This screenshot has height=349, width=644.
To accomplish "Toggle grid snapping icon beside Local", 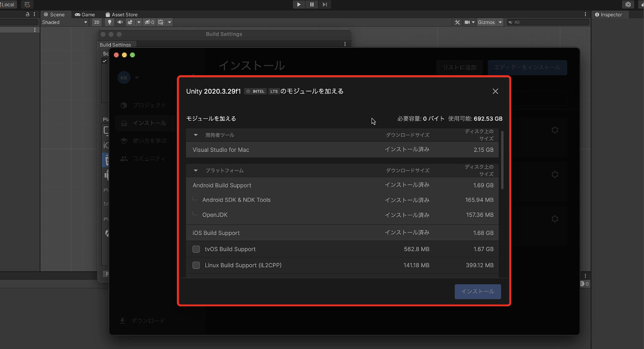I will point(27,4).
